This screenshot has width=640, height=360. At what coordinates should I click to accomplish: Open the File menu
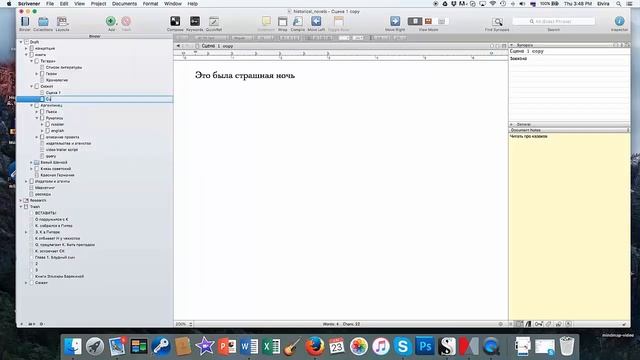(x=50, y=4)
